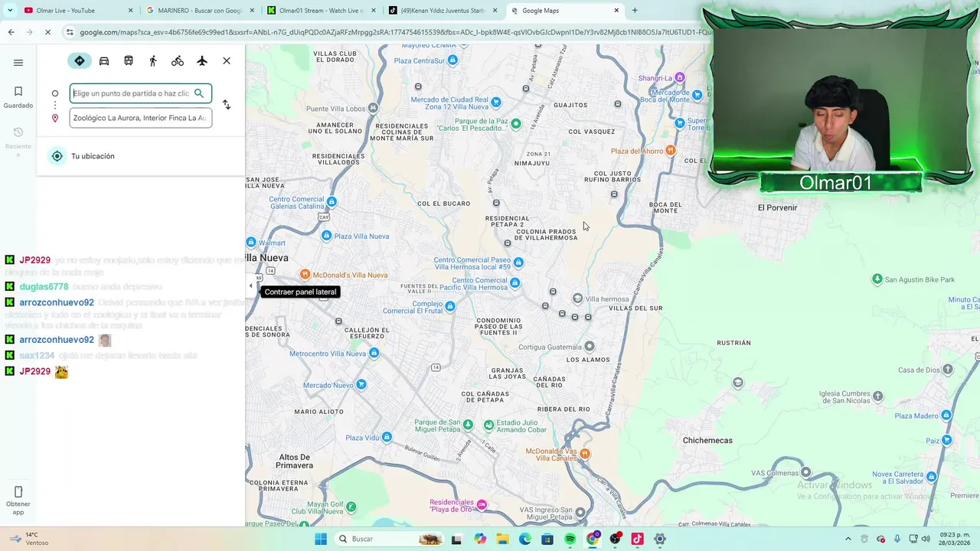Click the taskbar Buscar search box
980x551 pixels.
point(390,539)
